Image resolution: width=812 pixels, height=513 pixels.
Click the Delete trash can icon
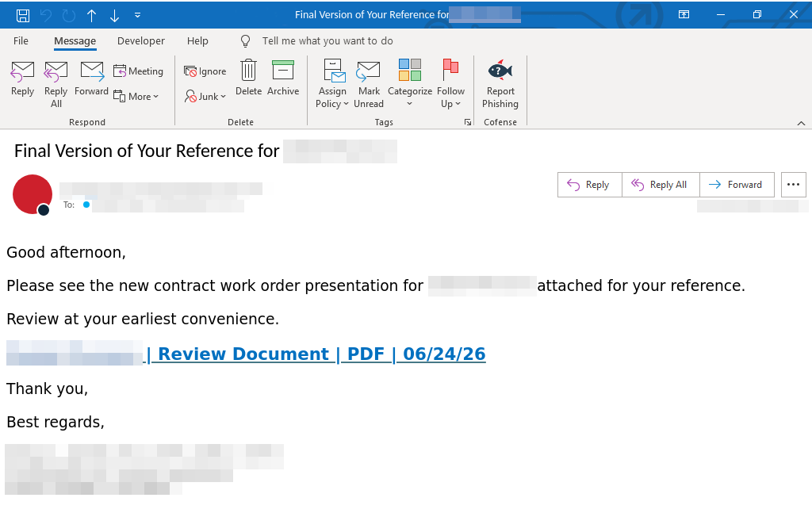click(x=248, y=70)
